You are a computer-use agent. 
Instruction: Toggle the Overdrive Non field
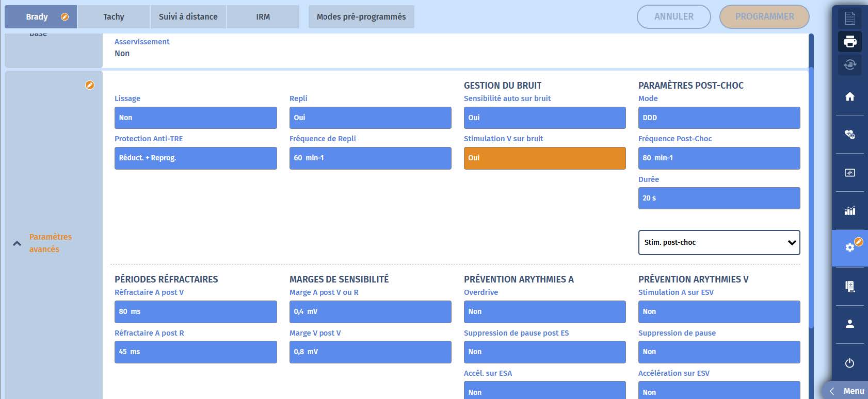[x=544, y=312]
